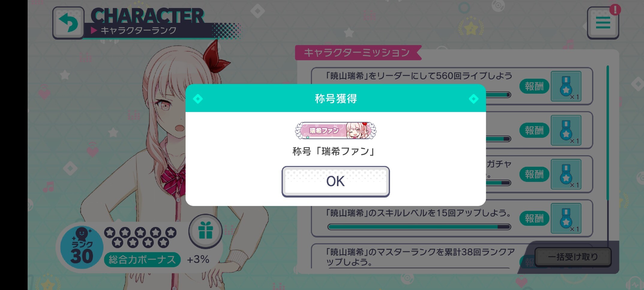Click the 瑞希ファン title badge image
644x290 pixels.
pyautogui.click(x=336, y=131)
